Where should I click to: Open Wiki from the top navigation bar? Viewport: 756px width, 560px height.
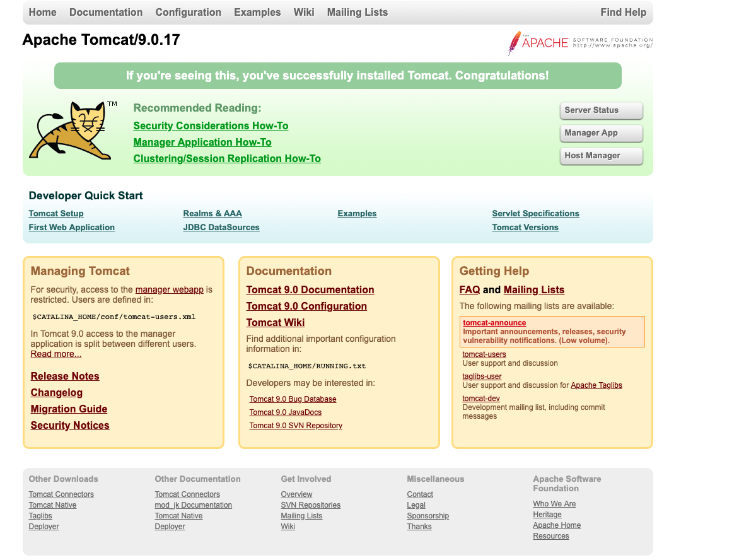(304, 13)
